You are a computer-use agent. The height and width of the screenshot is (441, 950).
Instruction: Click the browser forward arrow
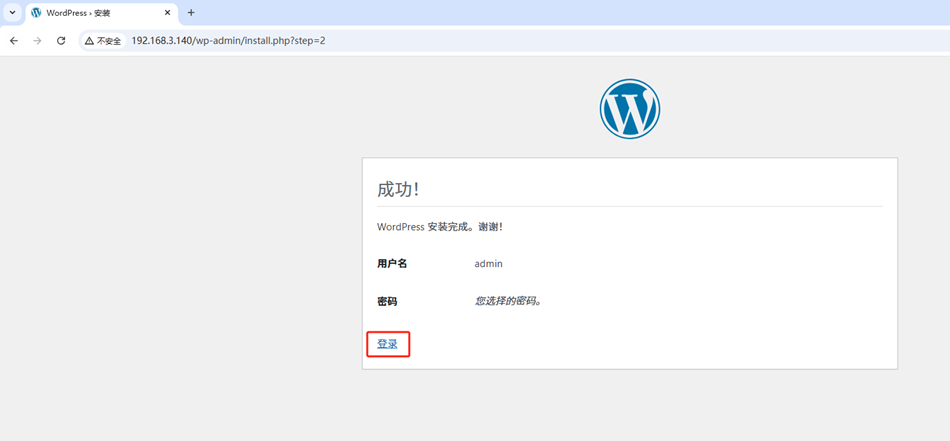pyautogui.click(x=38, y=41)
